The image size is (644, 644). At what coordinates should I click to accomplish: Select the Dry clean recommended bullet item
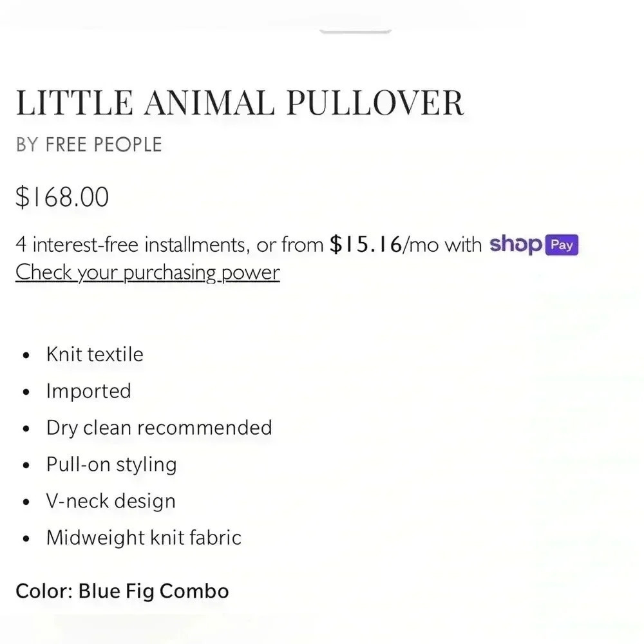pyautogui.click(x=158, y=428)
